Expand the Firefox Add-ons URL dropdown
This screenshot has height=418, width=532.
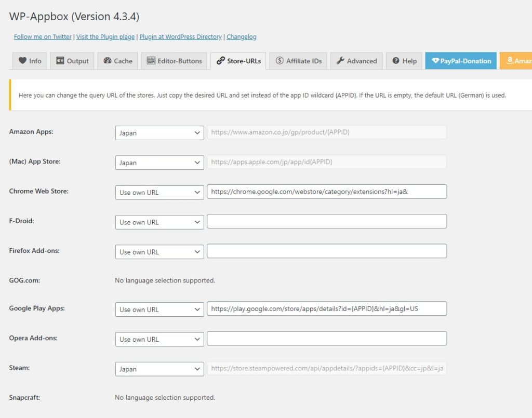click(159, 252)
